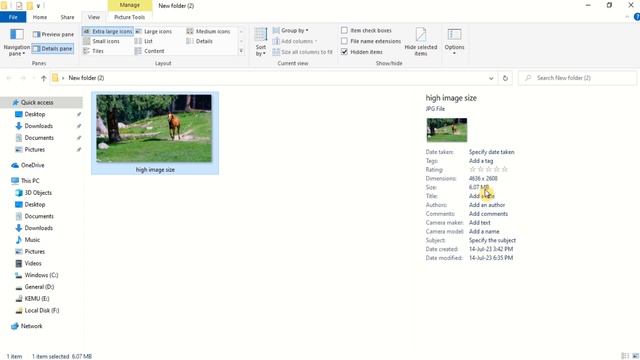Go up one folder level arrow
The image size is (640, 360).
[43, 78]
